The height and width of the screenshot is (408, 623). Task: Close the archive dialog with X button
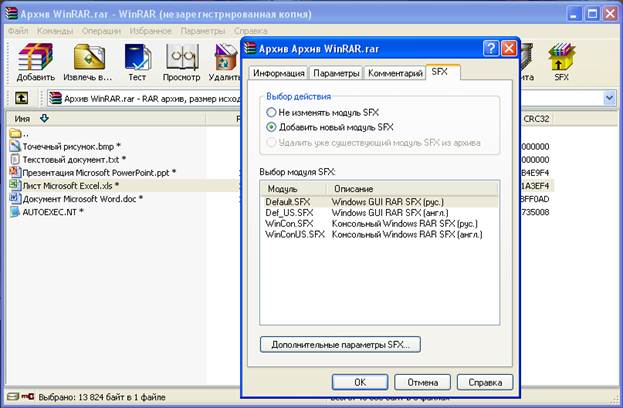tap(509, 48)
